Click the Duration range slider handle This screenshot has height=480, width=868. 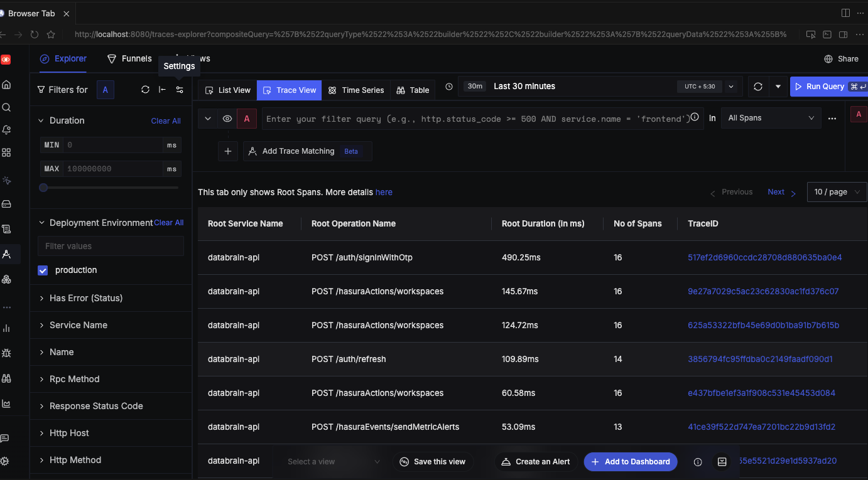(43, 188)
